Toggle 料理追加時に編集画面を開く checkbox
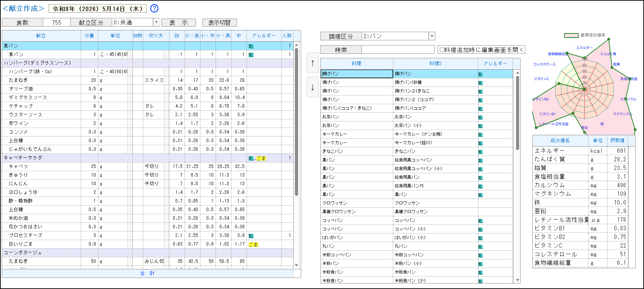Screen dimensions: 644x289 [x=442, y=50]
